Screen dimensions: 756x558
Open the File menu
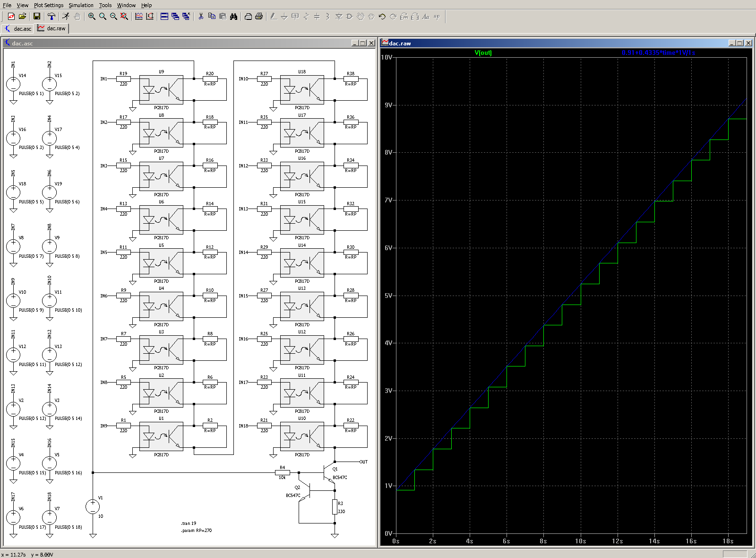[7, 5]
